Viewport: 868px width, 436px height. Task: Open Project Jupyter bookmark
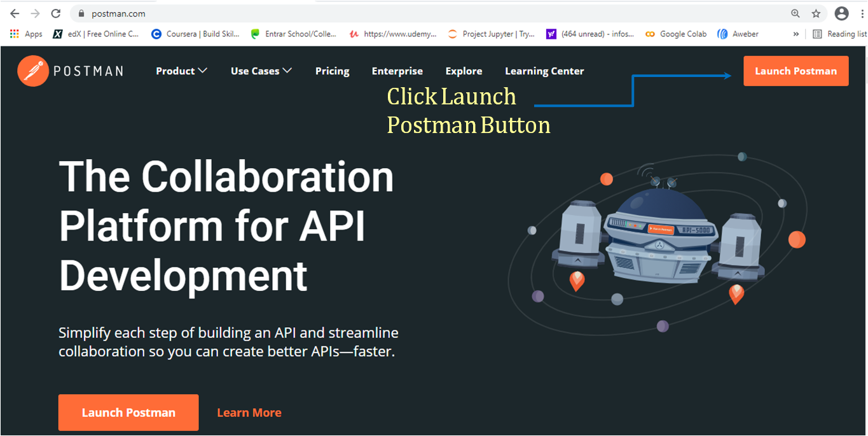pos(492,34)
